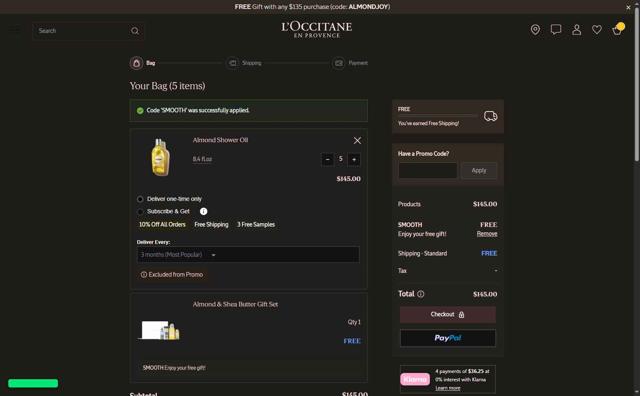Select the Shipping step in progress bar
Screen dimensions: 640x396
tap(244, 63)
